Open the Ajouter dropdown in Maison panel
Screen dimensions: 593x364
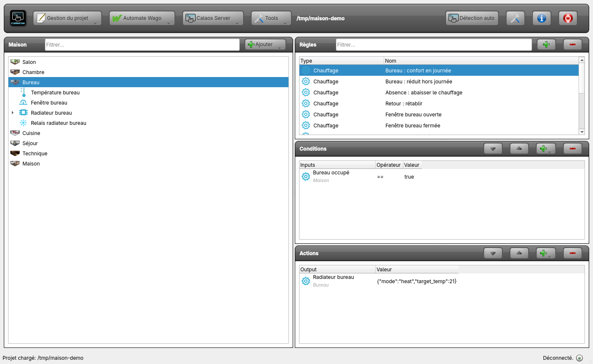coord(266,44)
